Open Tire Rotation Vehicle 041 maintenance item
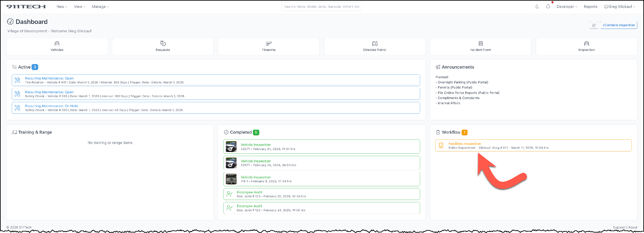Viewport: 644px width, 233px height. [49, 78]
